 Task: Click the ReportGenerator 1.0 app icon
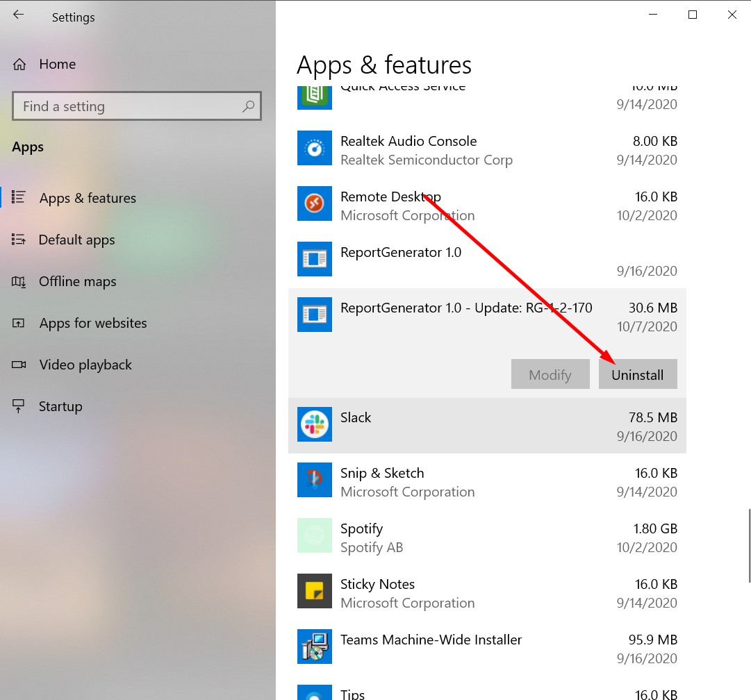314,259
